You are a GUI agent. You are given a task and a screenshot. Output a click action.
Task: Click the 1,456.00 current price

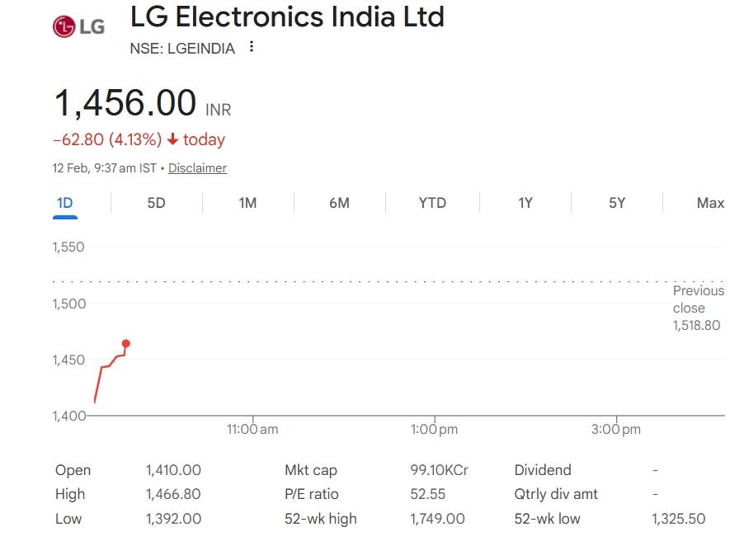pos(125,104)
